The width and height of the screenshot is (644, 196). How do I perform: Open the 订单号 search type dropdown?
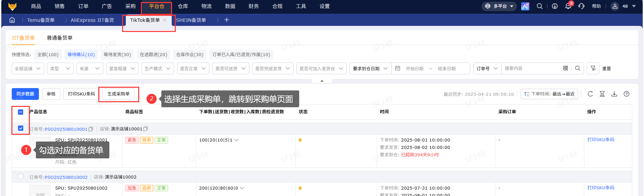tap(487, 68)
